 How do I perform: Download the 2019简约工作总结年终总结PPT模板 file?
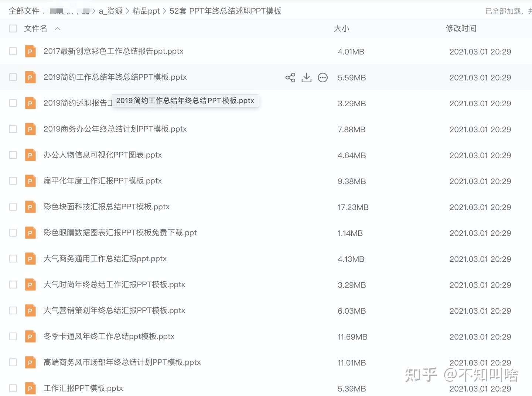tap(307, 78)
